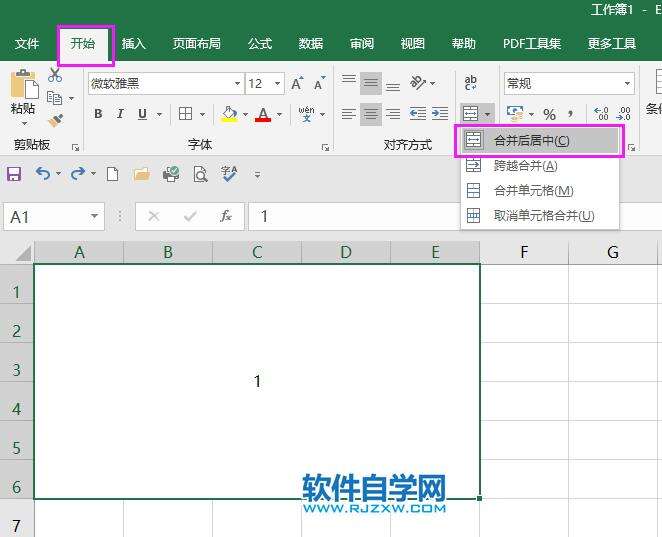Open font size dropdown showing 12

pos(277,84)
